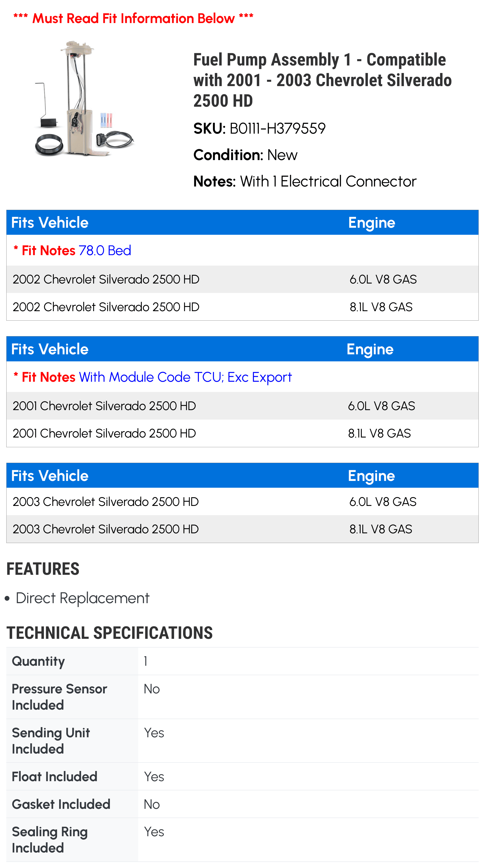
Task: Click the 78.0 Bed fit note
Action: pyautogui.click(x=105, y=250)
